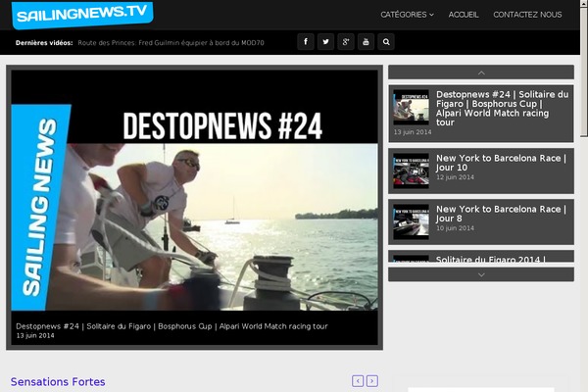Click the SailingNews.TV logo
The image size is (588, 392).
coord(82,15)
